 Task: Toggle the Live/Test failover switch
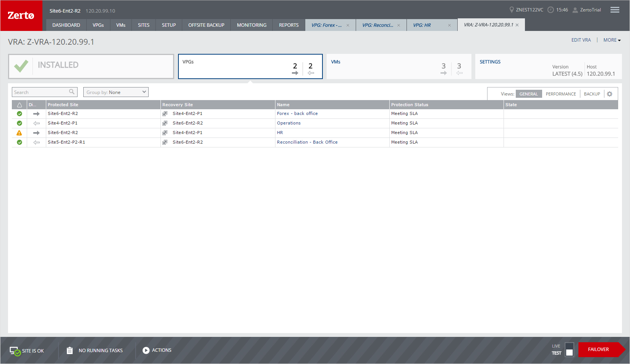click(569, 349)
